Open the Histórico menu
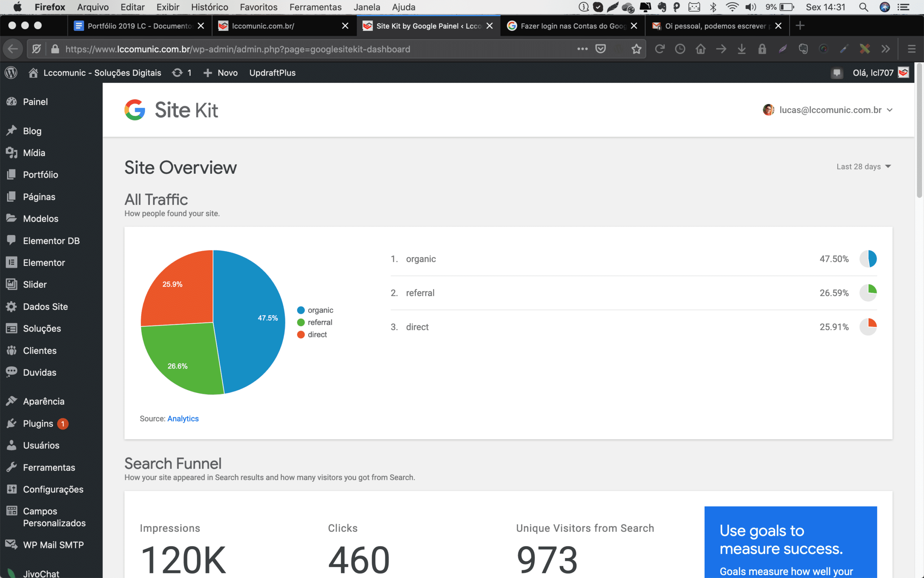 tap(210, 7)
